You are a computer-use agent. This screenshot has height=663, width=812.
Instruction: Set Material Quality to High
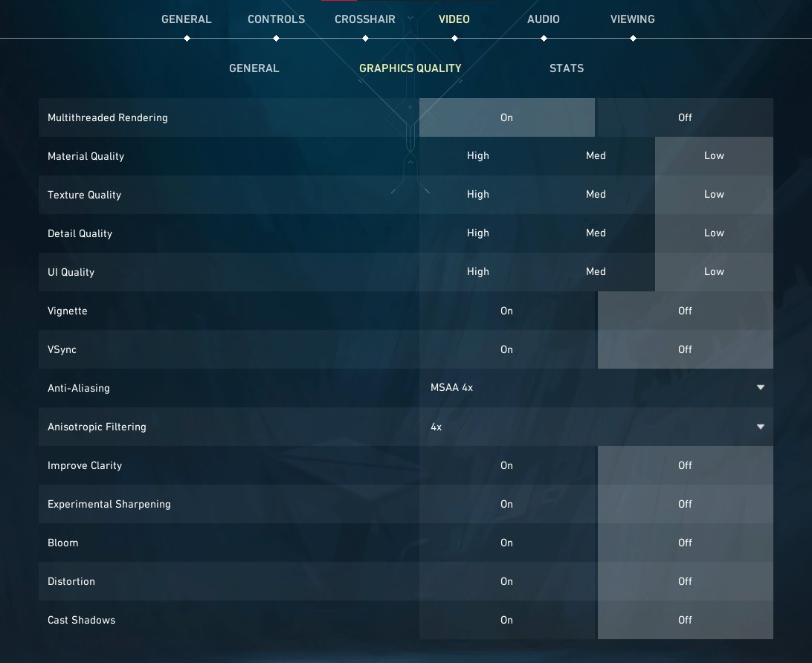[478, 156]
